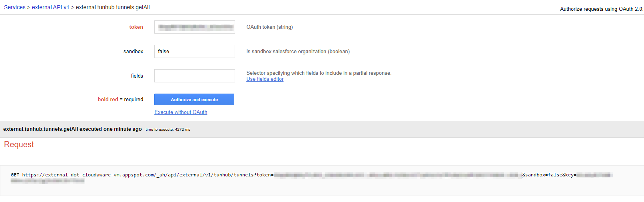Click Authorize requests using OAuth 2.0 label

601,9
